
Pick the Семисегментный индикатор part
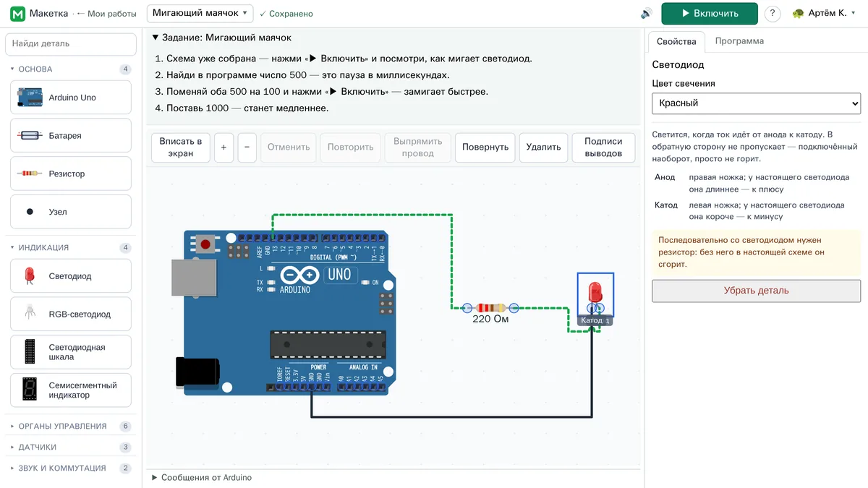click(x=71, y=390)
